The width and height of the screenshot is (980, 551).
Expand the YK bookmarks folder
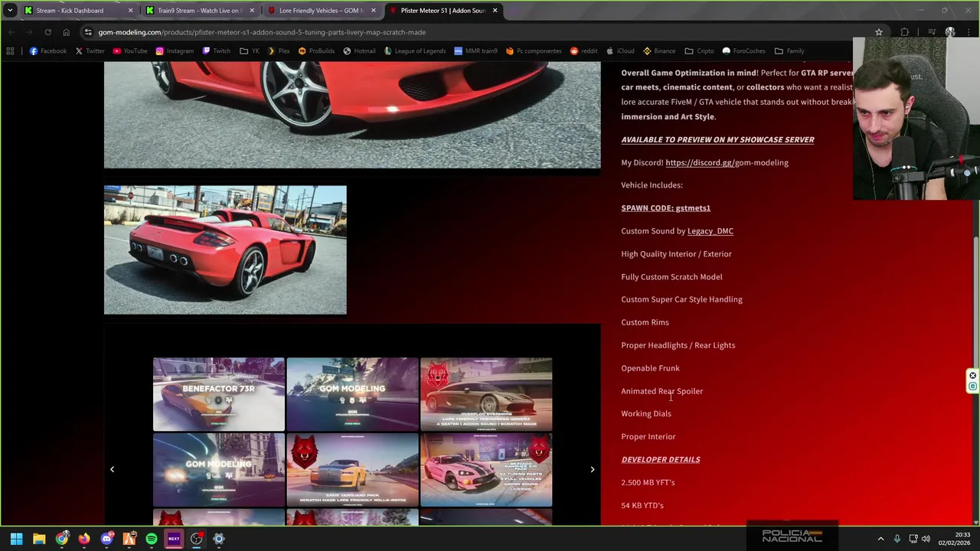[249, 51]
